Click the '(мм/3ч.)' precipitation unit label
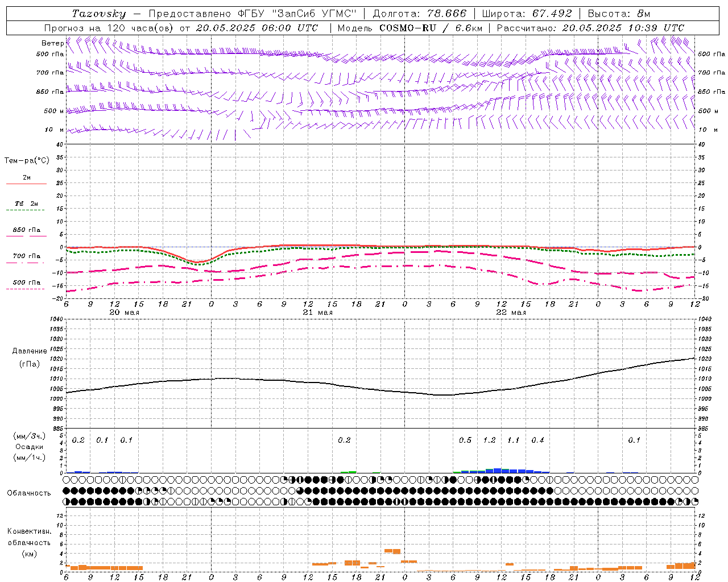The width and height of the screenshot is (728, 582). pos(30,436)
